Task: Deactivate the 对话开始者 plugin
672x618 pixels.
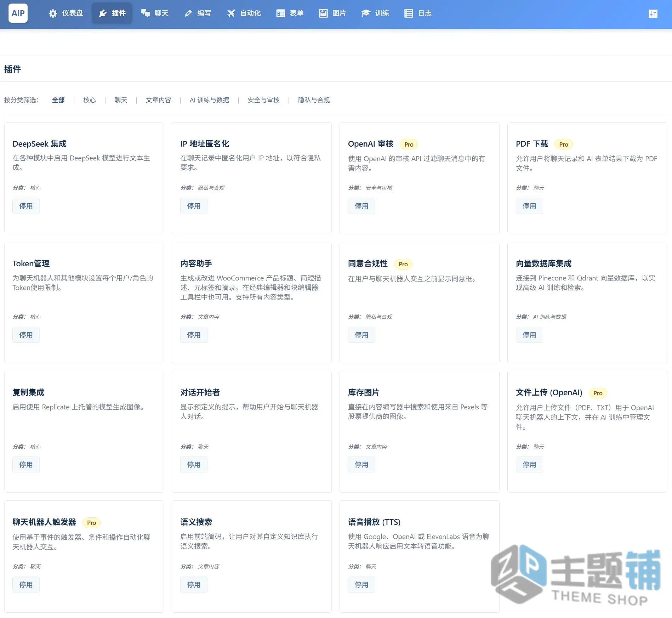Action: tap(194, 465)
